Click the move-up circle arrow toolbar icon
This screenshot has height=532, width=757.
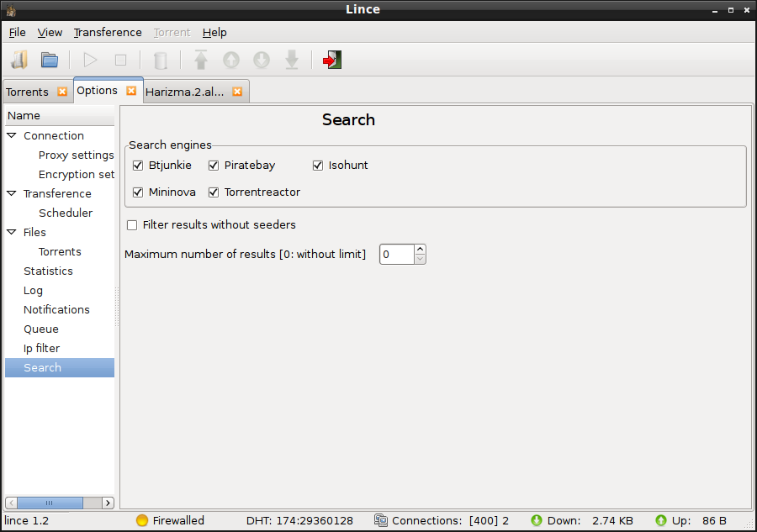(231, 61)
